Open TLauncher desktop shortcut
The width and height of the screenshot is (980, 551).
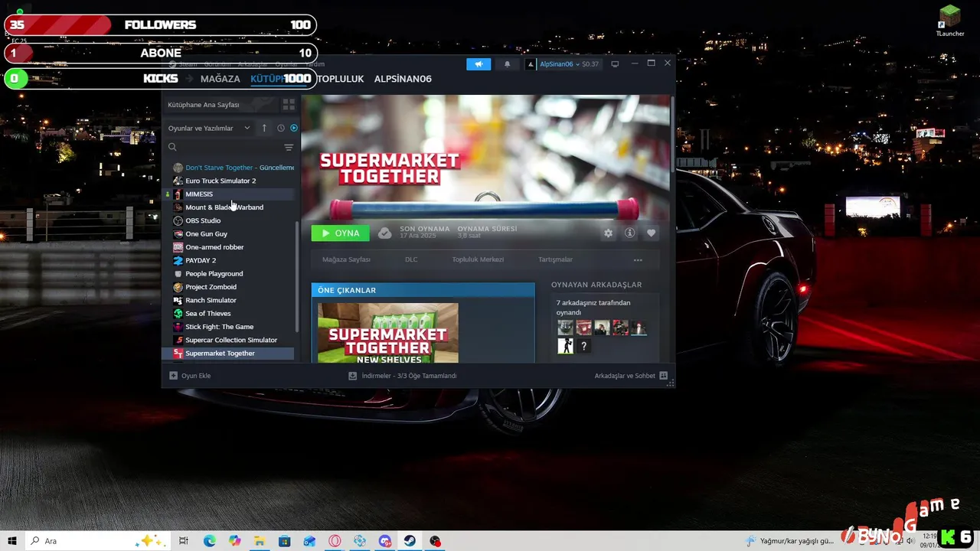point(950,21)
